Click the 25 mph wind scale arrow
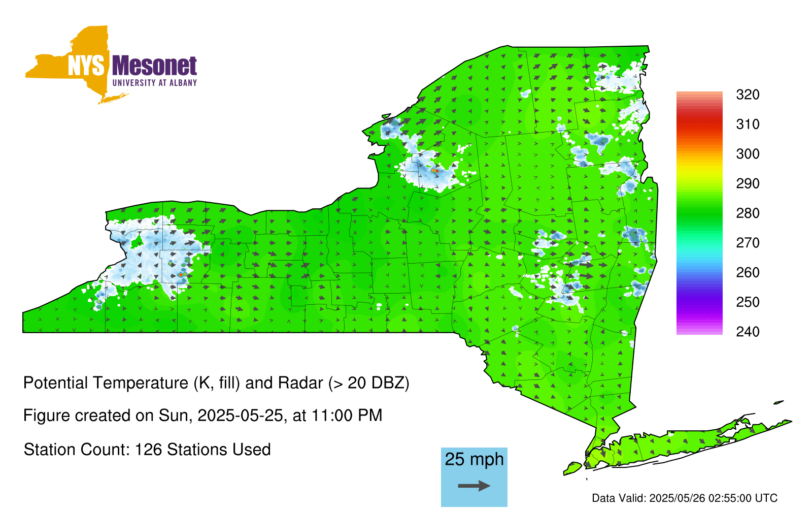Screen dimensions: 812x508 click(474, 486)
